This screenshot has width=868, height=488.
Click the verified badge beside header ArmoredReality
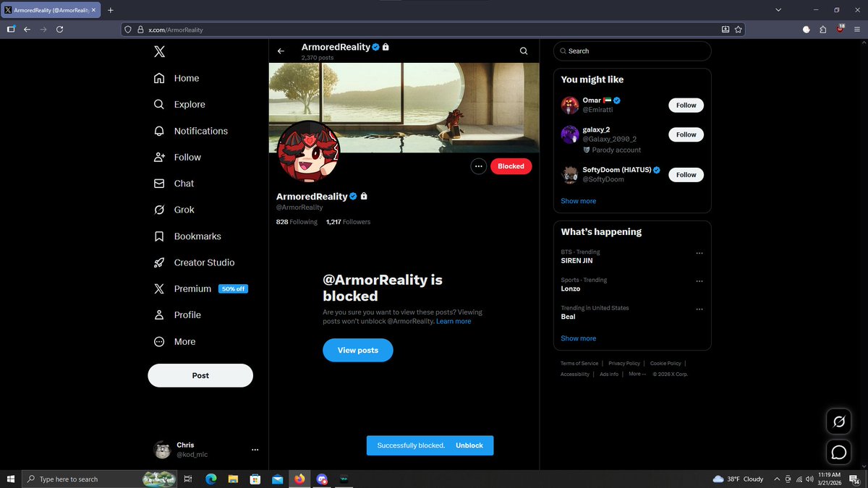pos(376,47)
